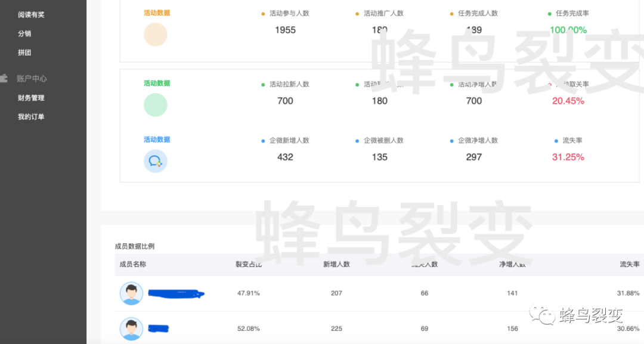The image size is (644, 344).
Task: Open 我的订单 in the sidebar
Action: pos(31,117)
